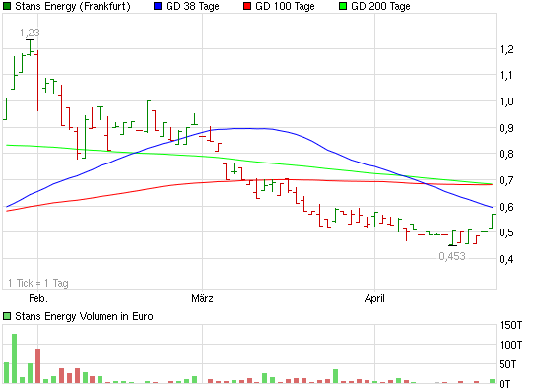The width and height of the screenshot is (537, 392).
Task: Click the red GD 100 Tage swatch
Action: (247, 6)
